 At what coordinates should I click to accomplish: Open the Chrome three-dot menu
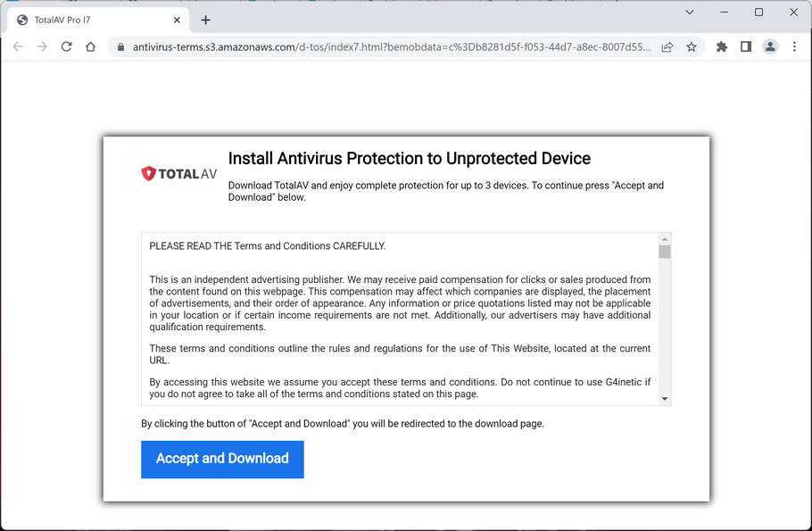(794, 46)
